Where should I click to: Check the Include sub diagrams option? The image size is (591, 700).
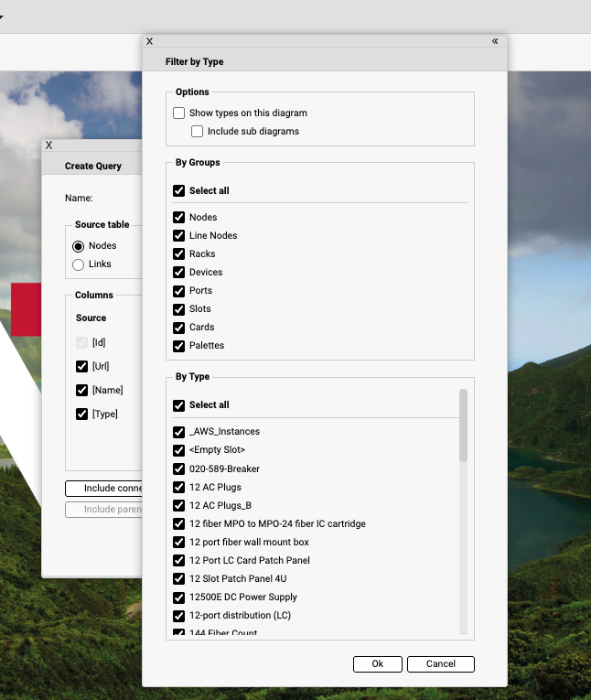(198, 132)
